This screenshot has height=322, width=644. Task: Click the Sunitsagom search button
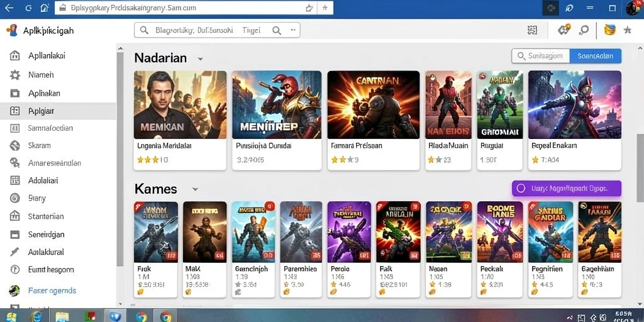(540, 56)
